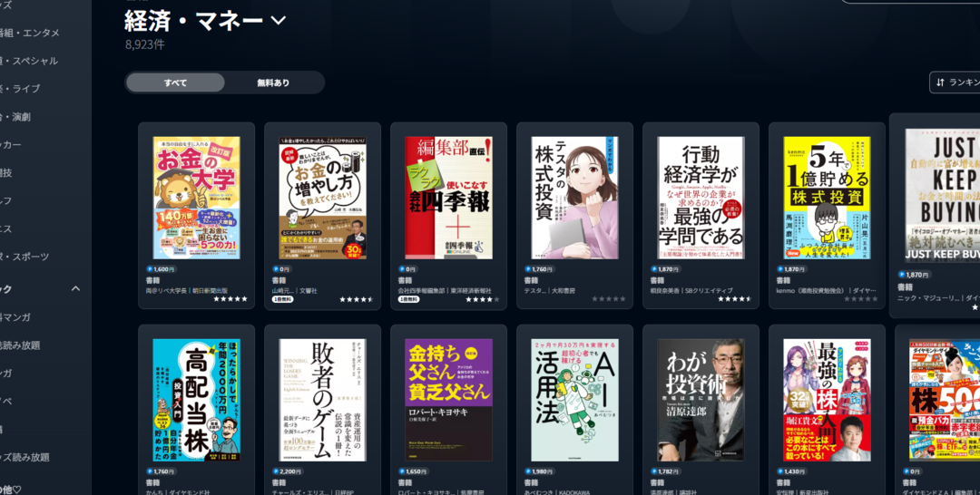Open the AI活用法 book cover
This screenshot has height=495, width=980.
click(574, 400)
